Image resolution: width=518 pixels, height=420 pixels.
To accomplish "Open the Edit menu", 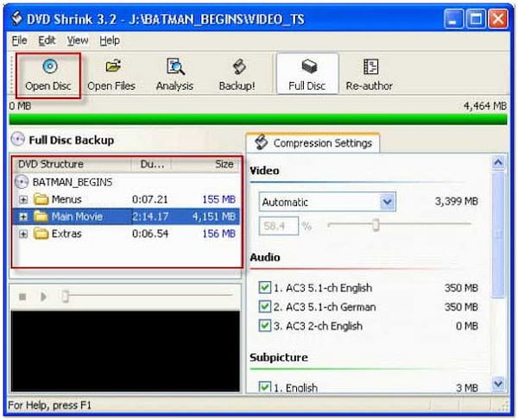I will tap(47, 41).
